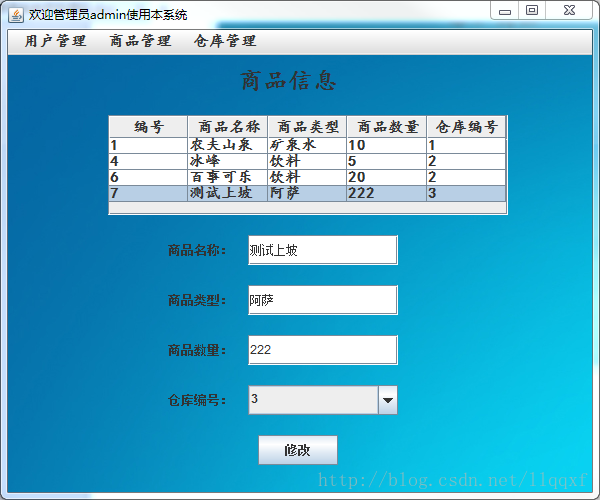Select the 编号 cell 4
600x500 pixels.
(148, 161)
